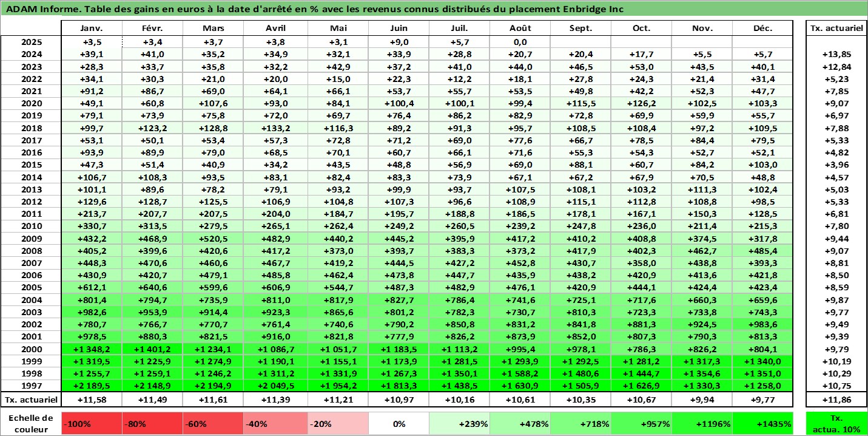Screen dimensions: 868x436
Task: Select the -40% pink scale swatch
Action: click(x=275, y=424)
